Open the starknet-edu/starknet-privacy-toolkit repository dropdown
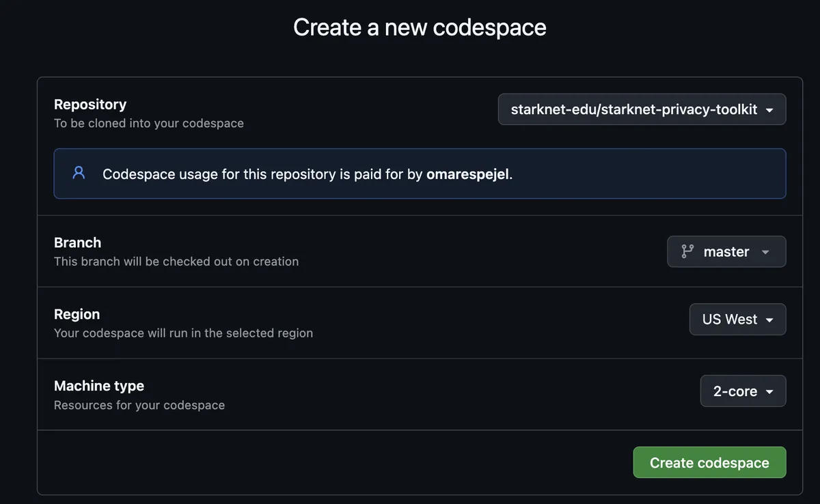 [642, 109]
